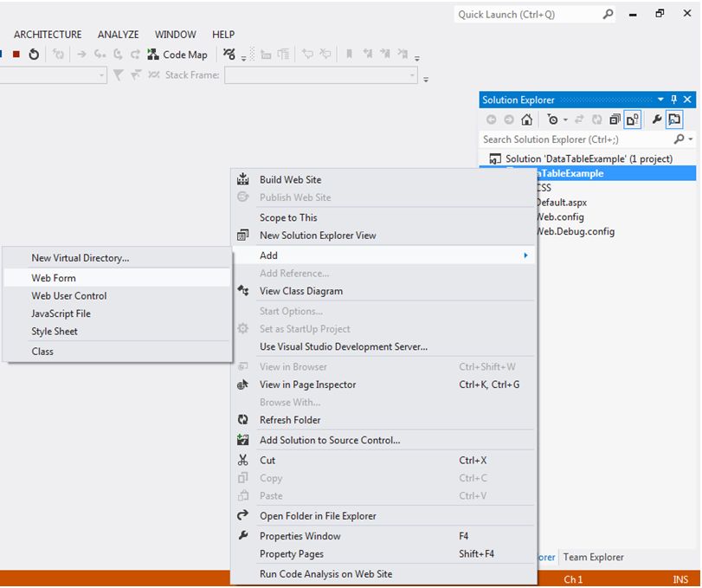Switch to the Team Explorer tab
Image resolution: width=702 pixels, height=588 pixels.
pos(593,557)
